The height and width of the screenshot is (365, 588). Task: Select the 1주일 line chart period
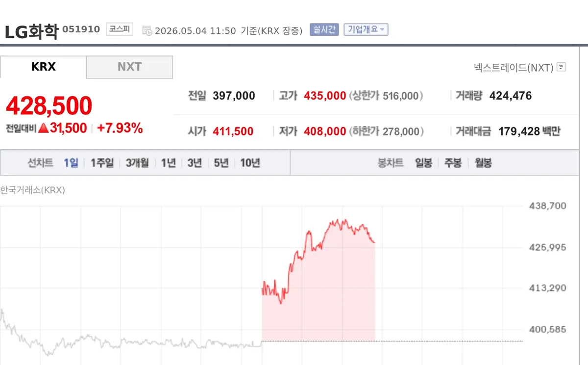tap(102, 163)
